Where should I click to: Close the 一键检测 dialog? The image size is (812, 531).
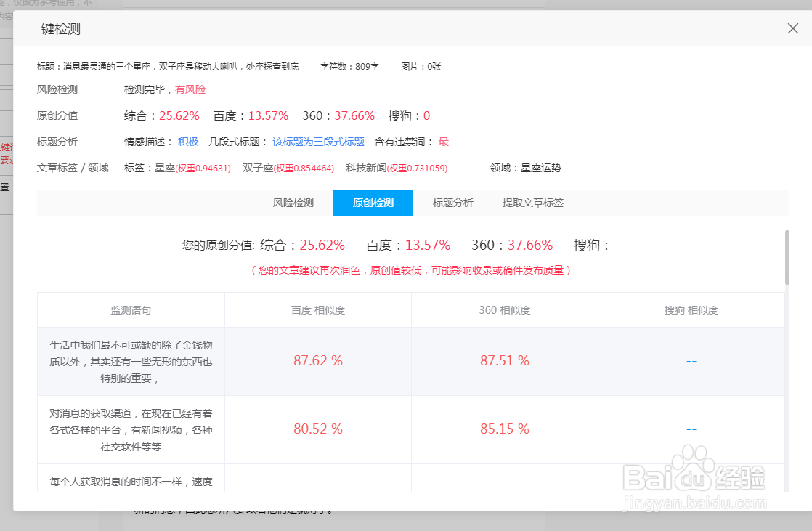pyautogui.click(x=793, y=28)
